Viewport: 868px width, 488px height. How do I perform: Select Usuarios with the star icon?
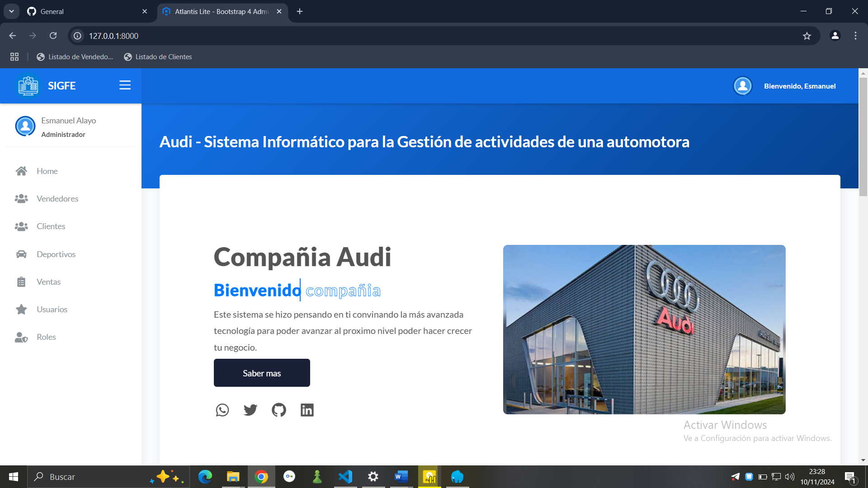53,309
